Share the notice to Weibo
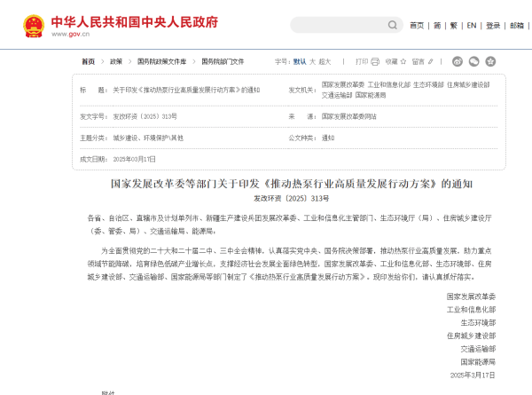 click(x=458, y=62)
